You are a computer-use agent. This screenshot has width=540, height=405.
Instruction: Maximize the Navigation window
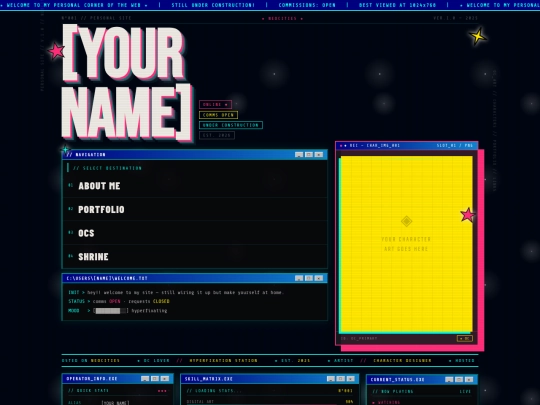pos(309,155)
